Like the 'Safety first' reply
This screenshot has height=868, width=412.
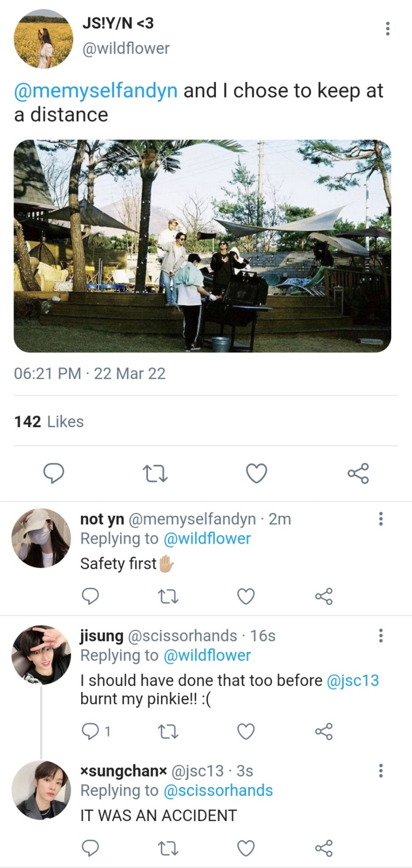pos(246,596)
